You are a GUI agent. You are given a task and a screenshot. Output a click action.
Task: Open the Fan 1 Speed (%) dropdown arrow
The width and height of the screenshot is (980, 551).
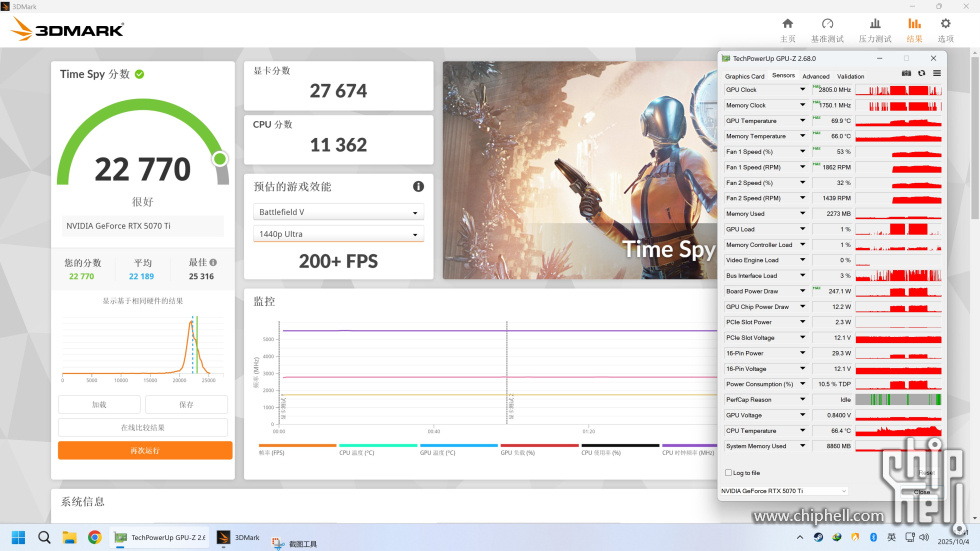(x=802, y=151)
